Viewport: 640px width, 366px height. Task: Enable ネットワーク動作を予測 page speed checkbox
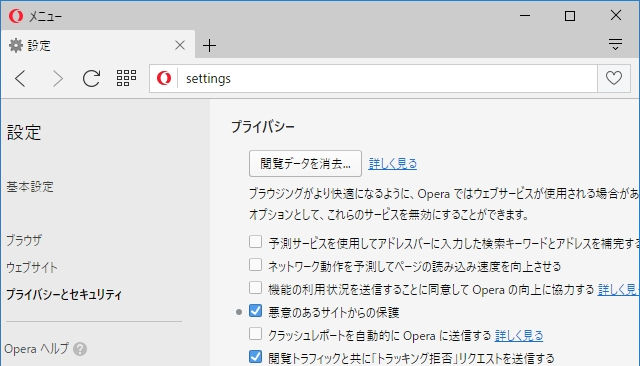256,265
